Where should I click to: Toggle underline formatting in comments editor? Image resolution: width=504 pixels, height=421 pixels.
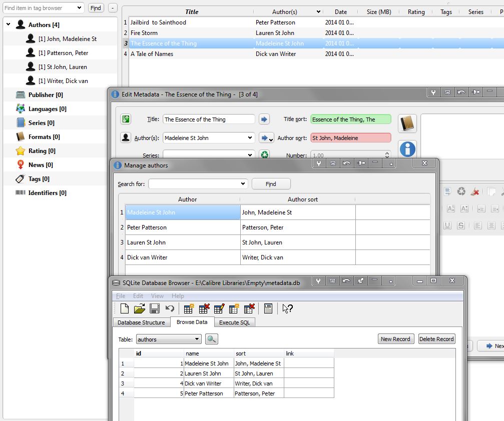447,225
